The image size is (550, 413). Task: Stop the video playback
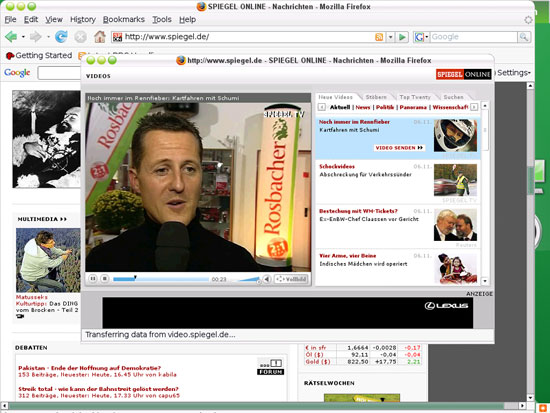click(x=105, y=279)
